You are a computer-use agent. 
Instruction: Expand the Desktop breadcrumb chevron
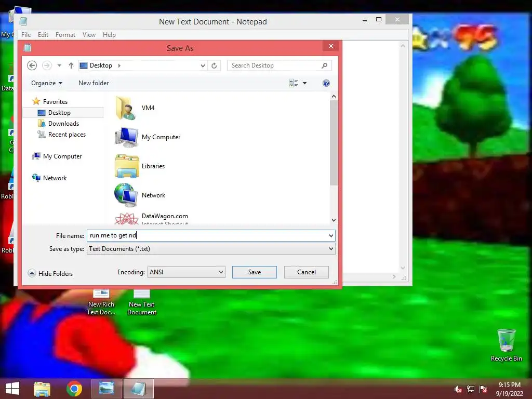pos(119,65)
